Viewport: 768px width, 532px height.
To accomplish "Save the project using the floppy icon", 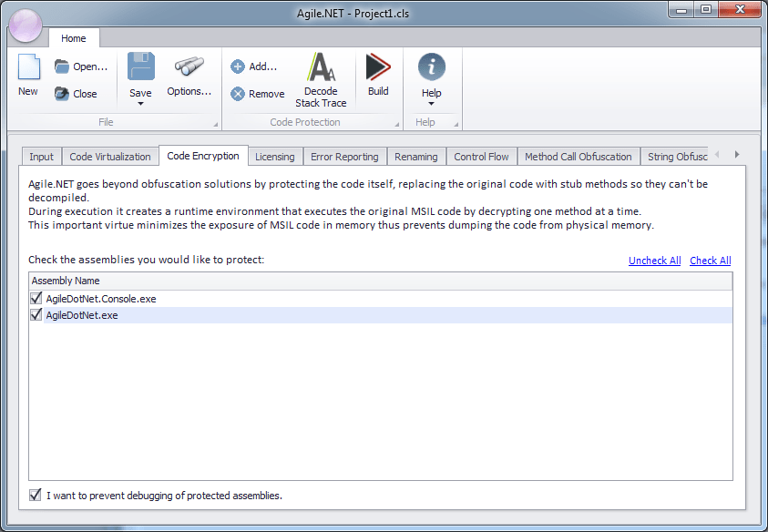I will click(141, 66).
